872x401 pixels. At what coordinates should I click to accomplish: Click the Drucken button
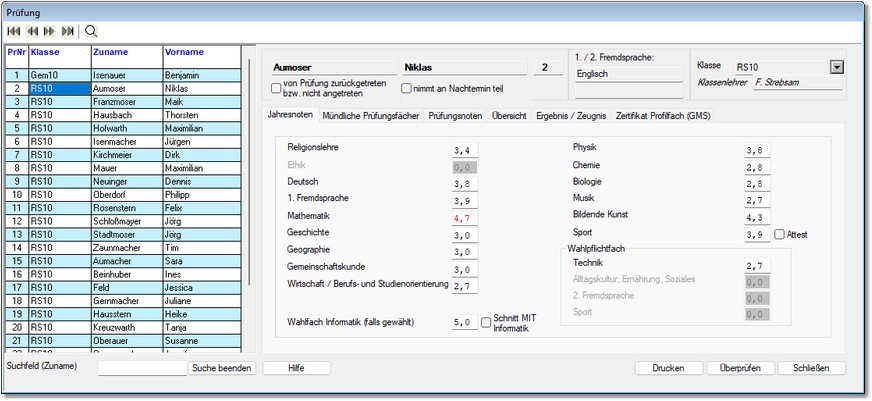[x=669, y=368]
